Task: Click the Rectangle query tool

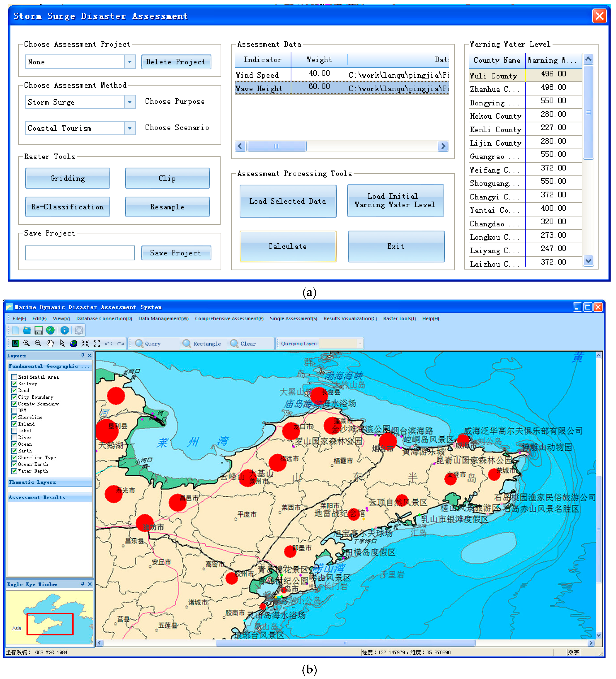Action: (202, 344)
